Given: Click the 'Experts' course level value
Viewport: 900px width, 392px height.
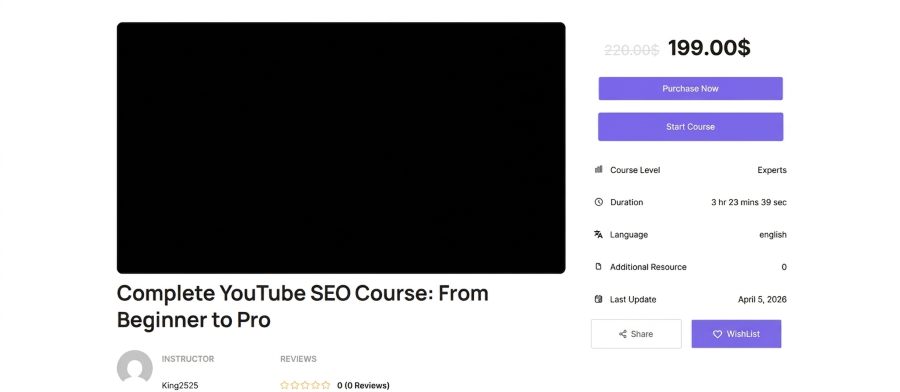Looking at the screenshot, I should click(x=772, y=170).
